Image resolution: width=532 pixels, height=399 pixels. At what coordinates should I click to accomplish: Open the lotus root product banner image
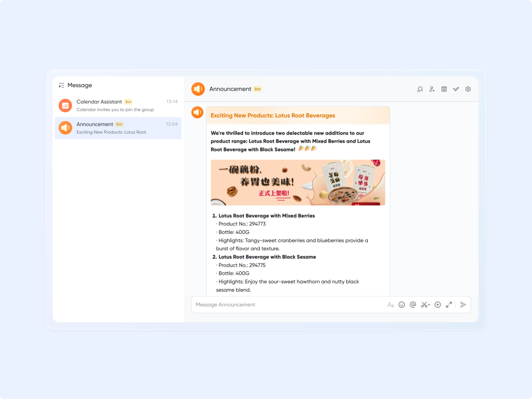tap(298, 182)
